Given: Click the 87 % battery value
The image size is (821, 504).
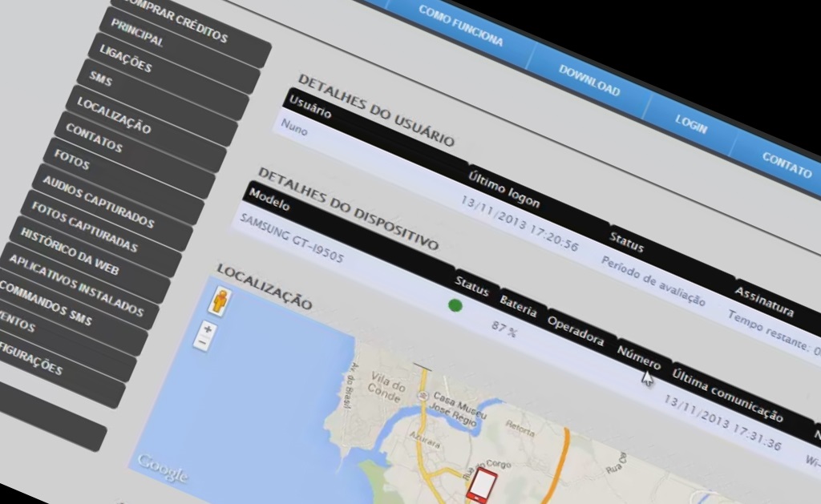Looking at the screenshot, I should 504,329.
